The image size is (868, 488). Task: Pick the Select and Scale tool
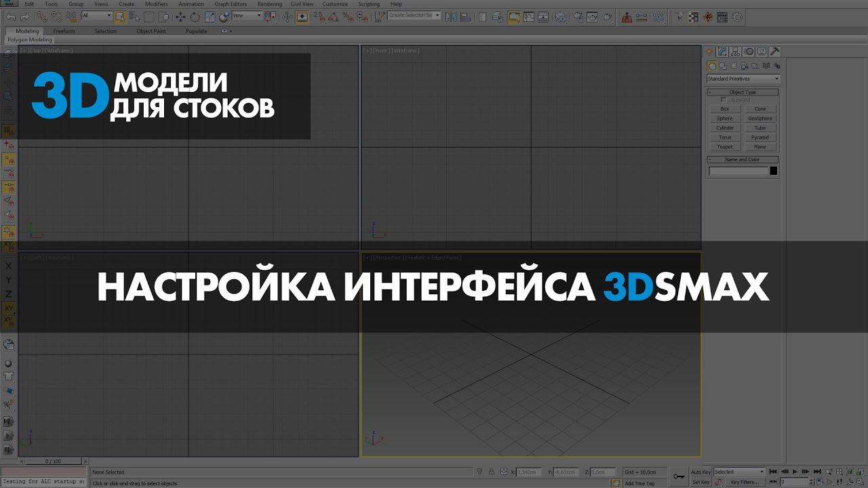point(210,17)
